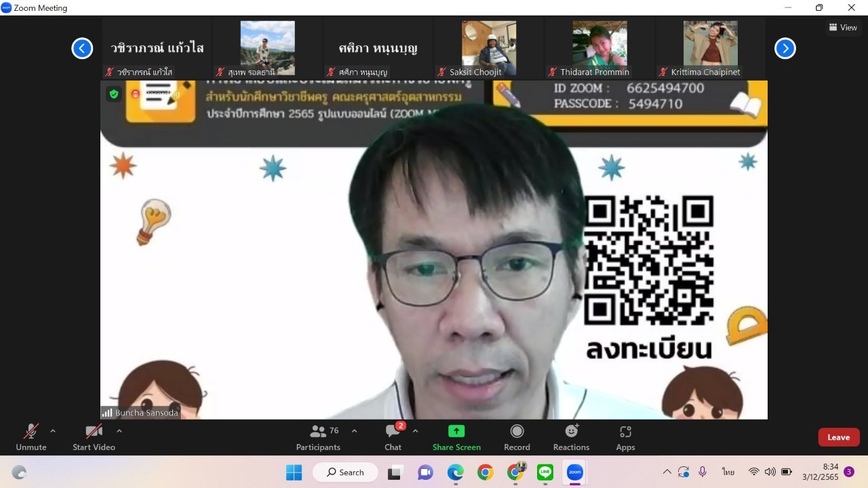
Task: Open the Chat panel
Action: pos(393,438)
